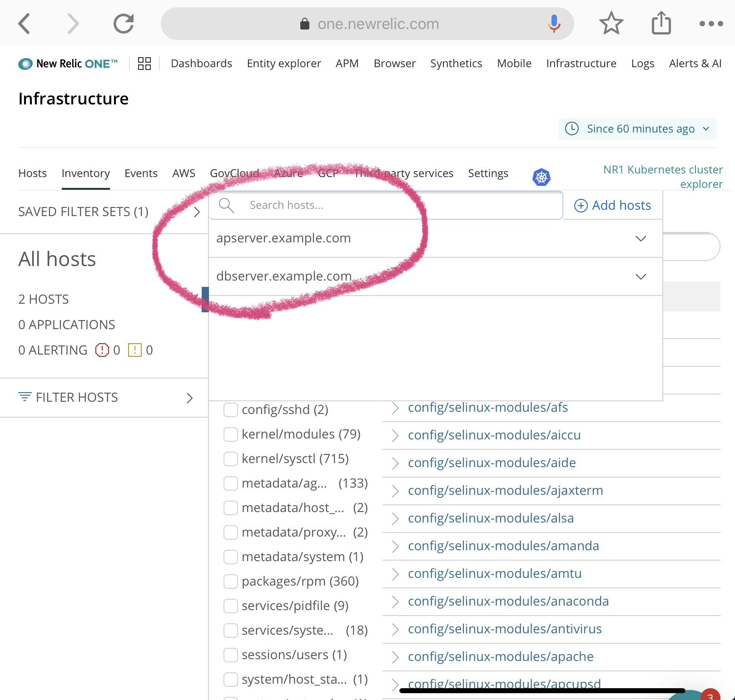The width and height of the screenshot is (735, 700).
Task: Expand the Filter Hosts panel arrow
Action: point(189,398)
